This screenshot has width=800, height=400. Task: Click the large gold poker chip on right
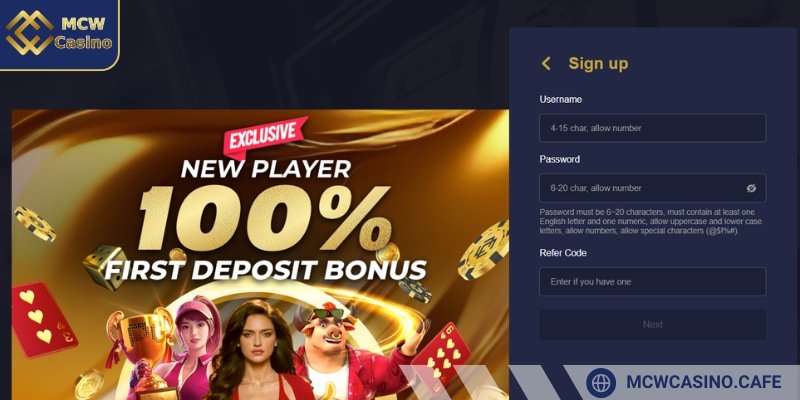[484, 251]
